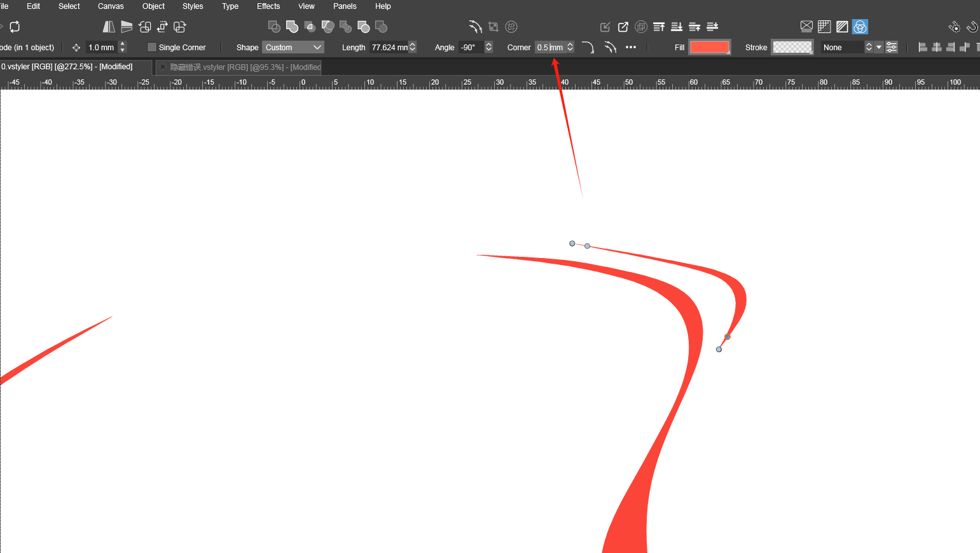This screenshot has height=553, width=980.
Task: Click the Angle field stepper arrows
Action: pos(488,47)
